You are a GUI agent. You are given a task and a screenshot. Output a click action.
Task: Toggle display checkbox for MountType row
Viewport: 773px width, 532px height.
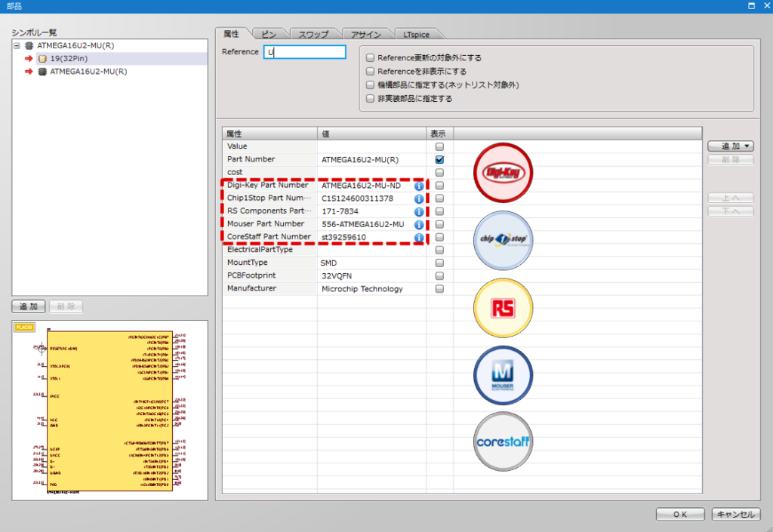pos(439,263)
